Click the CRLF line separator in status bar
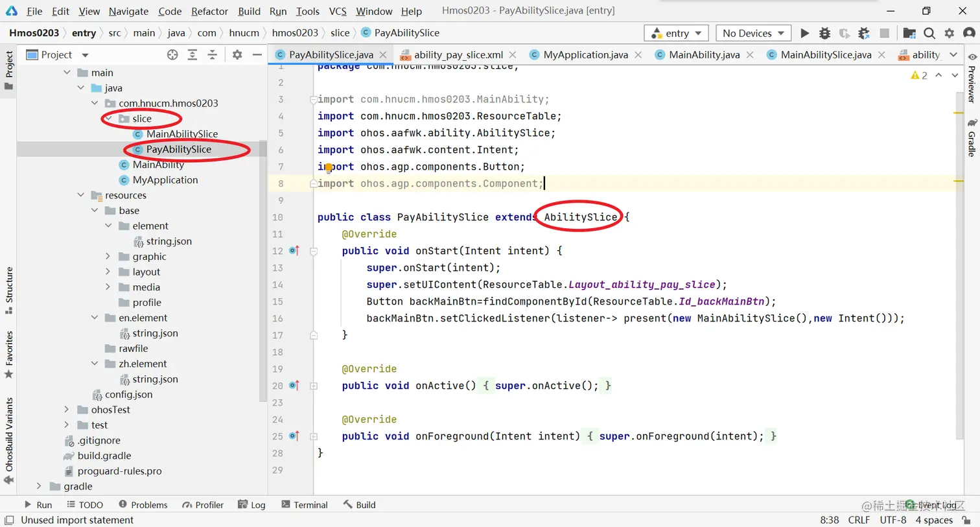Screen dimensions: 980x527 (x=859, y=521)
